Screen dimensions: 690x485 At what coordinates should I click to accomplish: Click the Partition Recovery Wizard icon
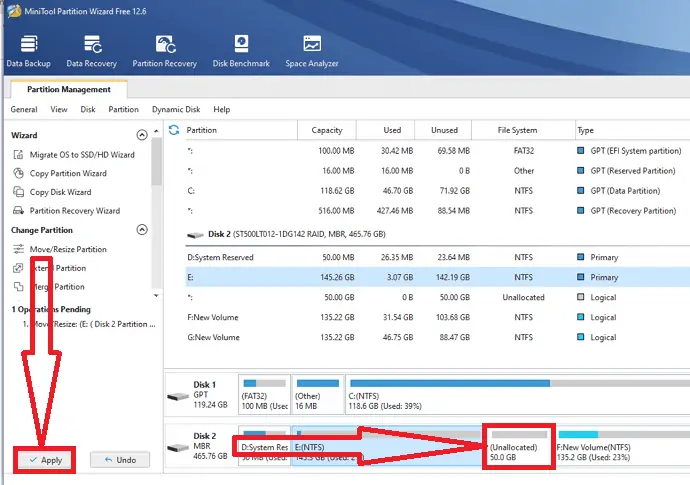click(18, 210)
